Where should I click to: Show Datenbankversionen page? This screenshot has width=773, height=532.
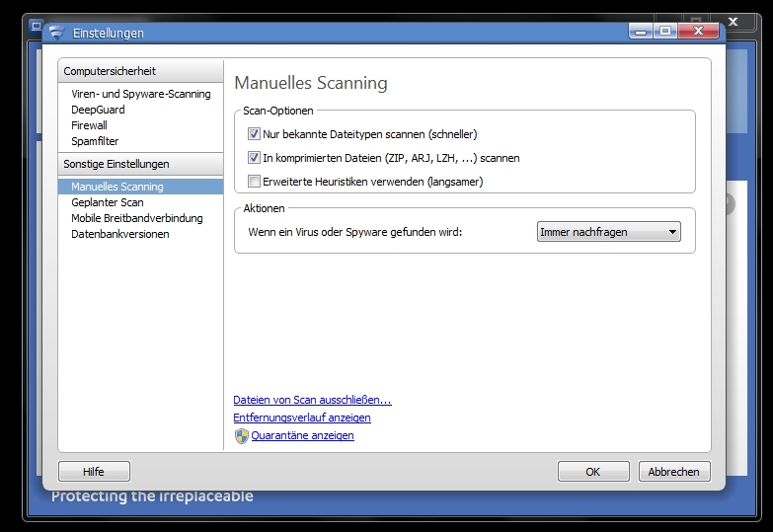(x=119, y=234)
